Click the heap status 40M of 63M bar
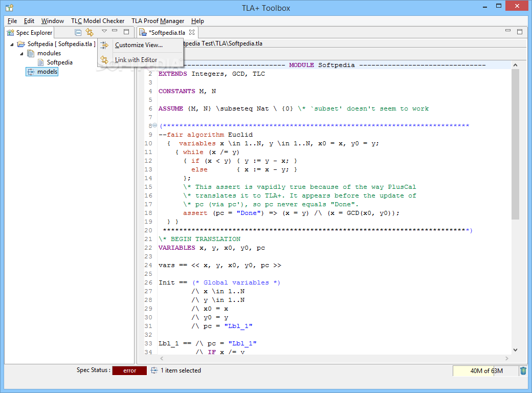532x393 pixels. point(486,371)
